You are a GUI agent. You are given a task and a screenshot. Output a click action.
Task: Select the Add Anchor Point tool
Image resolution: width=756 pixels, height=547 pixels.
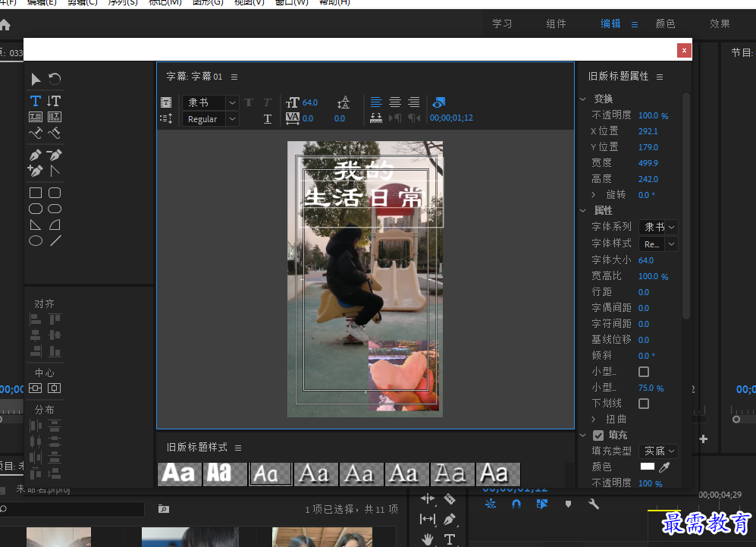coord(35,171)
